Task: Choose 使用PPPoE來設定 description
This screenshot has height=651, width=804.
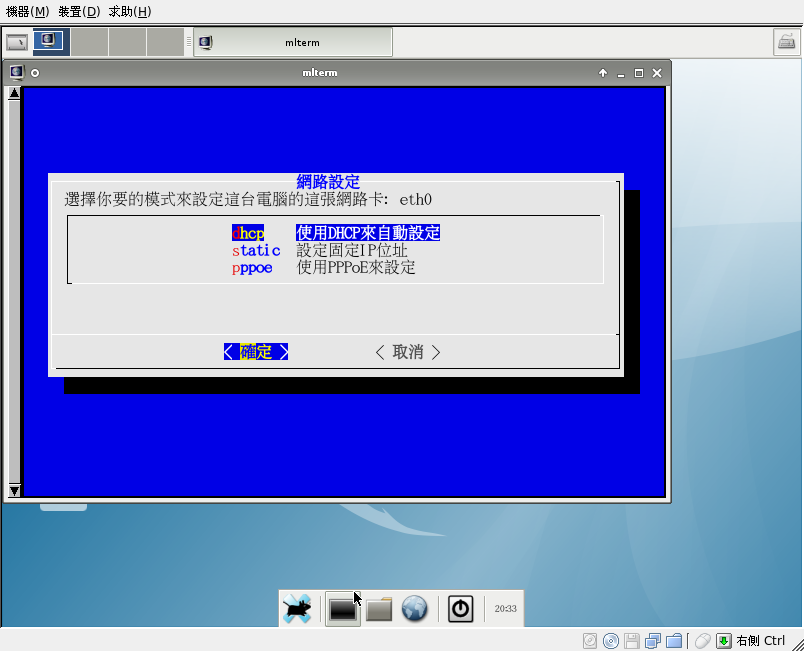Action: coord(356,268)
